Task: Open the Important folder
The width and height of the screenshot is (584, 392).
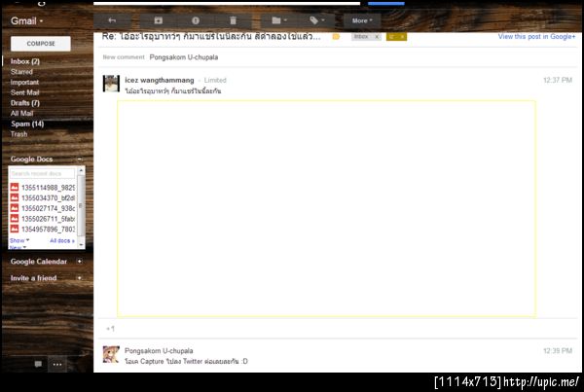Action: 24,82
